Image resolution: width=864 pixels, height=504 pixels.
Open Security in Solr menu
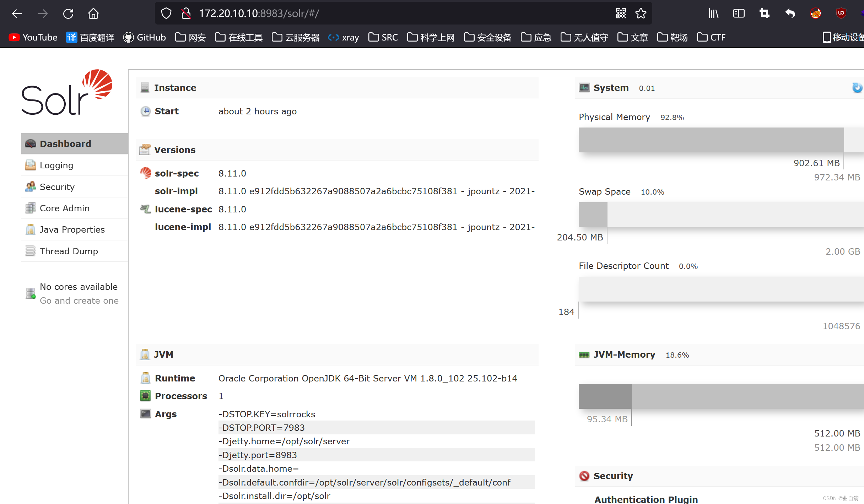pyautogui.click(x=75, y=187)
